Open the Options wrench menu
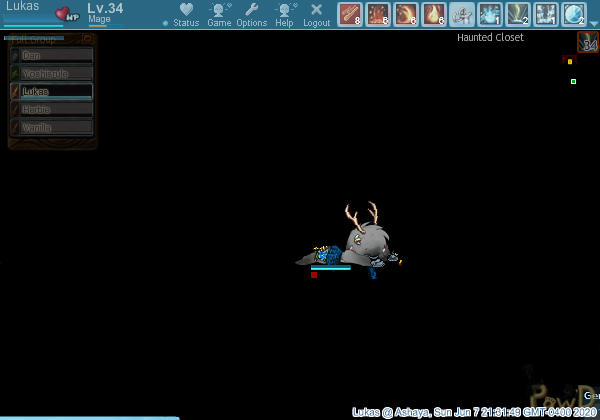 click(252, 15)
